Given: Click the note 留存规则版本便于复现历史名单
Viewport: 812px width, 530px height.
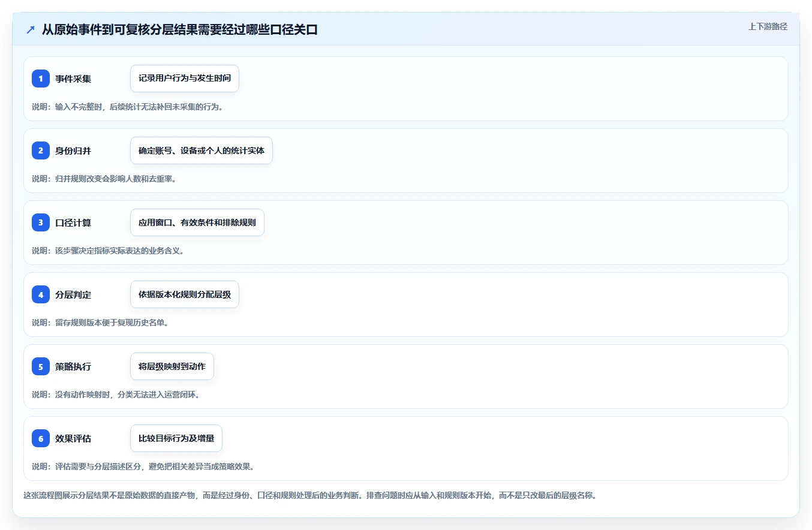Looking at the screenshot, I should [100, 323].
